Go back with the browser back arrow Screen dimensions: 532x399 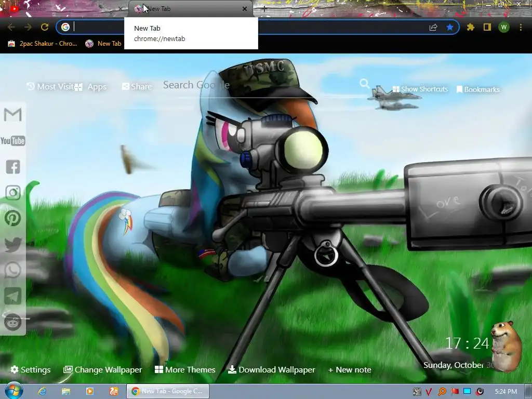[x=11, y=27]
